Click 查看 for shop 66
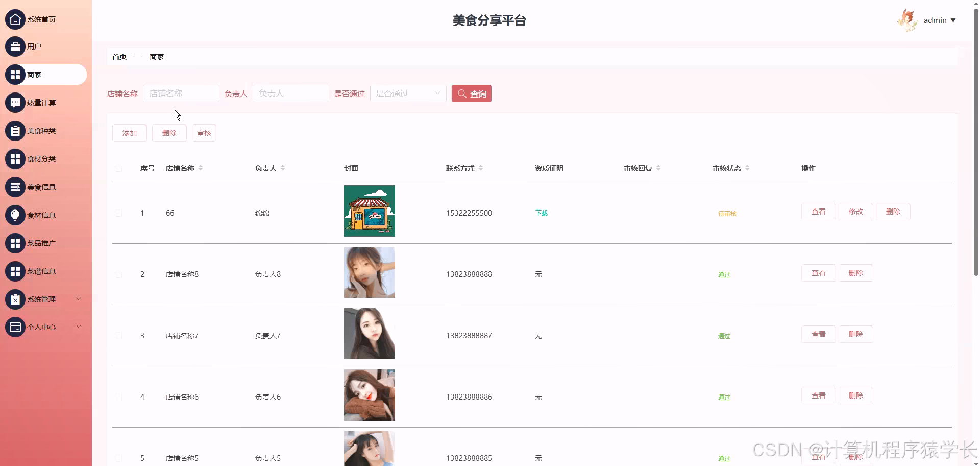The height and width of the screenshot is (466, 980). click(819, 212)
